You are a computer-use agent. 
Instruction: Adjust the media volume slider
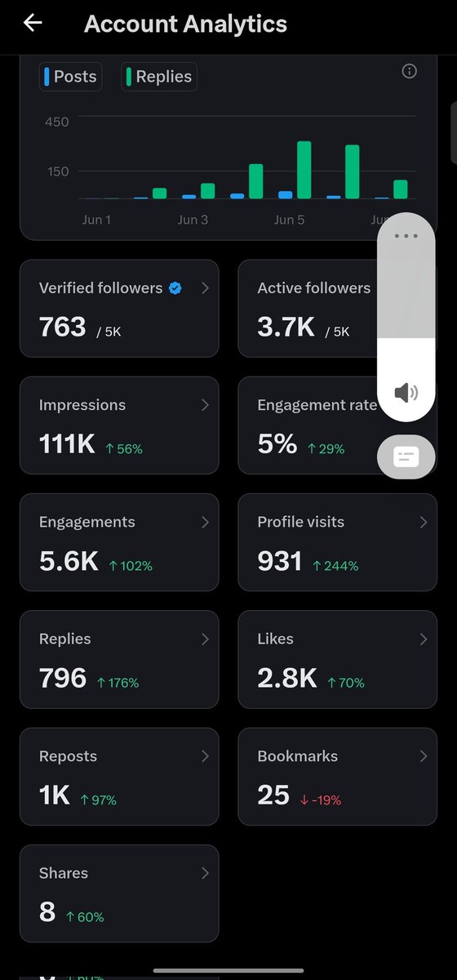[x=406, y=317]
